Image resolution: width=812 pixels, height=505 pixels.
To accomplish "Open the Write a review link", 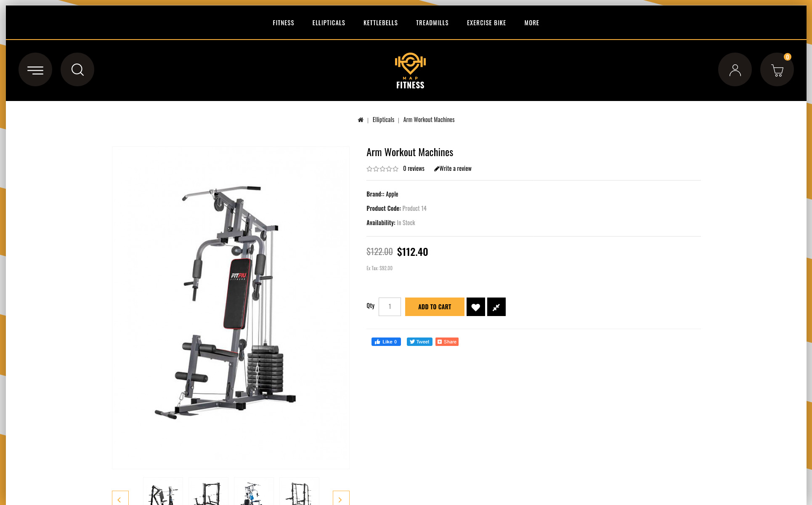I will [x=453, y=168].
